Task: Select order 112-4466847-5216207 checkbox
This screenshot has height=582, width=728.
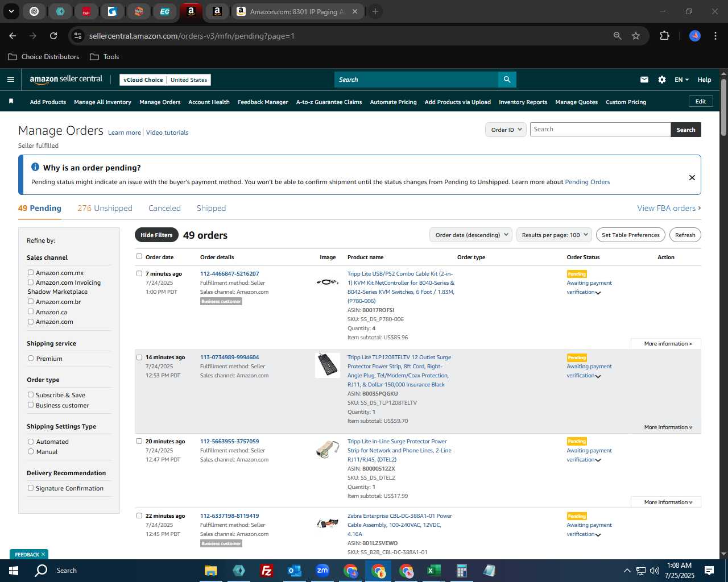Action: click(139, 273)
